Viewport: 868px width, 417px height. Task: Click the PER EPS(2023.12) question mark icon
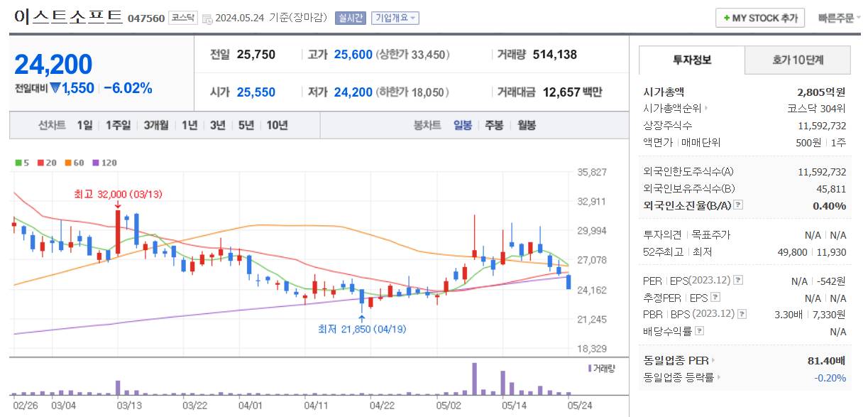pos(737,281)
